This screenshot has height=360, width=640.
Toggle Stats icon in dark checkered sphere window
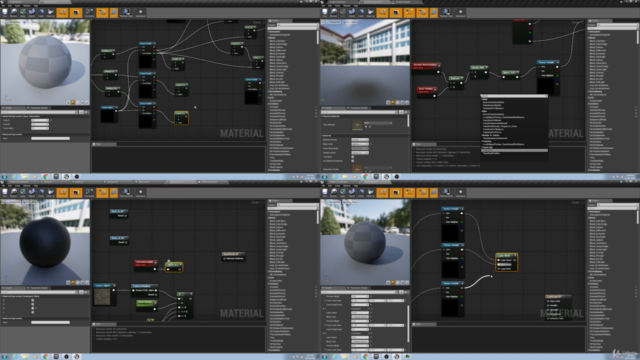point(433,192)
